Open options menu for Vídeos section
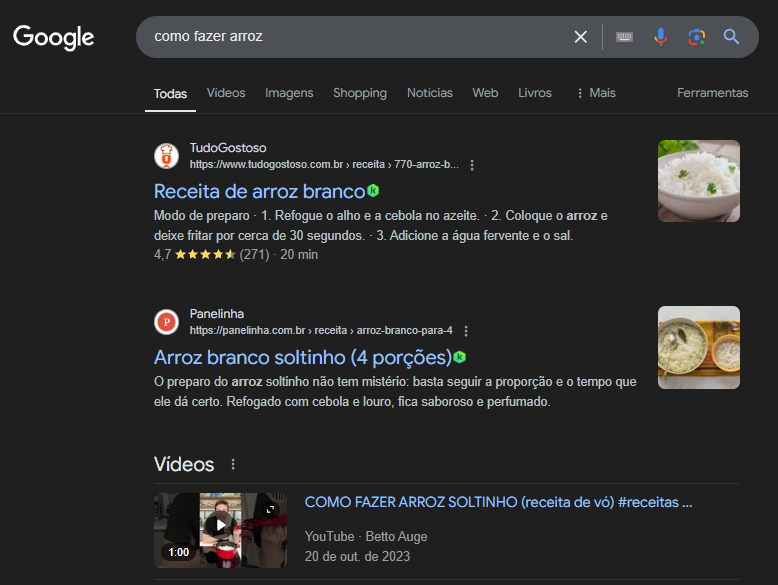 pyautogui.click(x=233, y=464)
